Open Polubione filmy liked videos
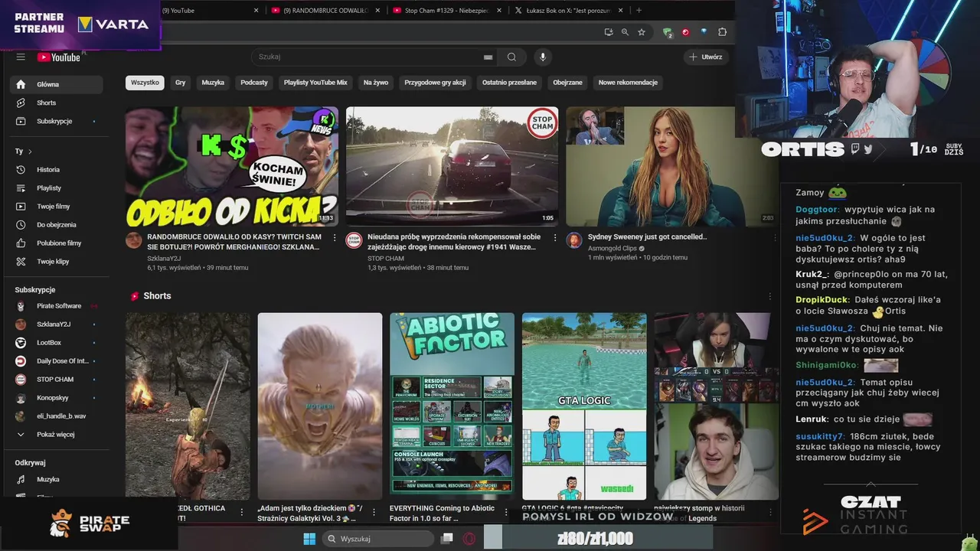980x551 pixels. 57,243
